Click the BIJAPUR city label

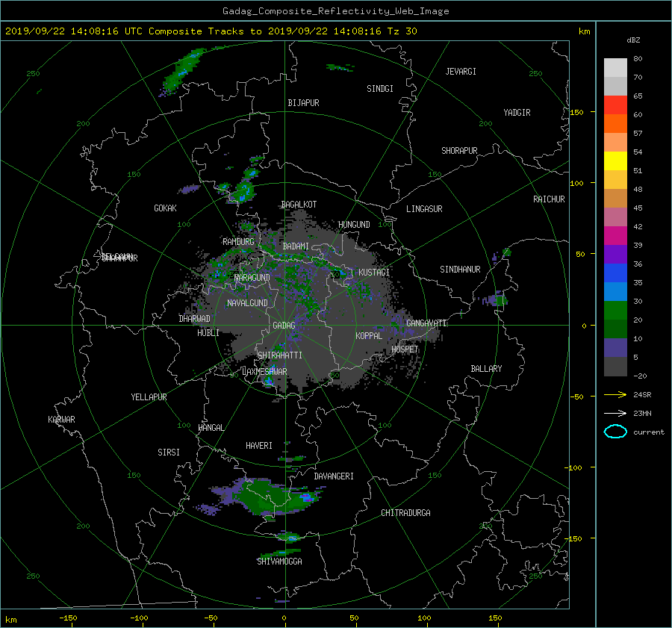[x=303, y=103]
